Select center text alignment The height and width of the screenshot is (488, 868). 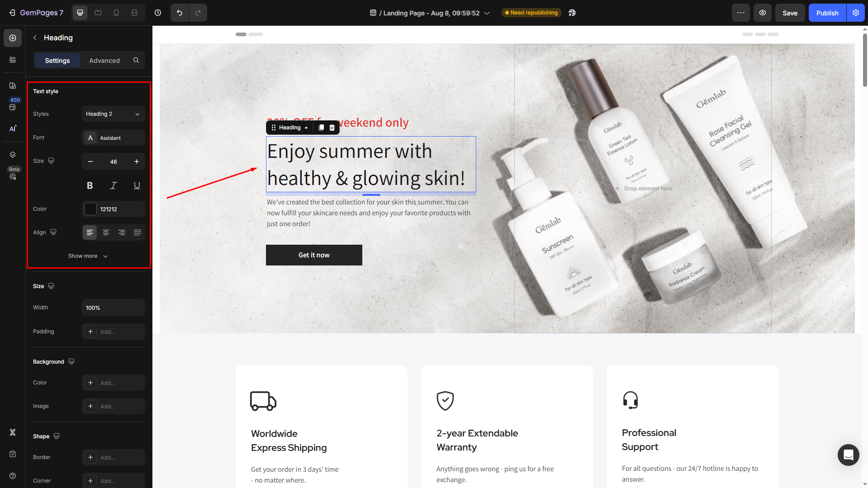tap(106, 232)
